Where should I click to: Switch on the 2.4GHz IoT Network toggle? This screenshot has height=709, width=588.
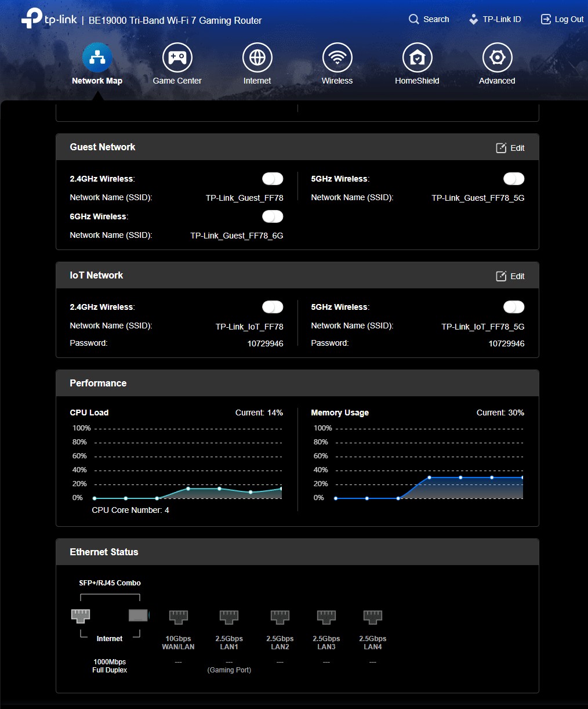point(273,307)
